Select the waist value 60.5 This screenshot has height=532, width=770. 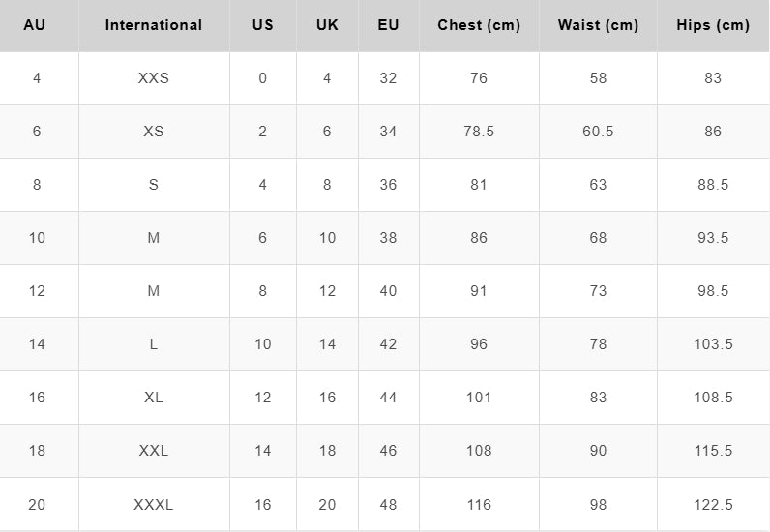coord(598,132)
